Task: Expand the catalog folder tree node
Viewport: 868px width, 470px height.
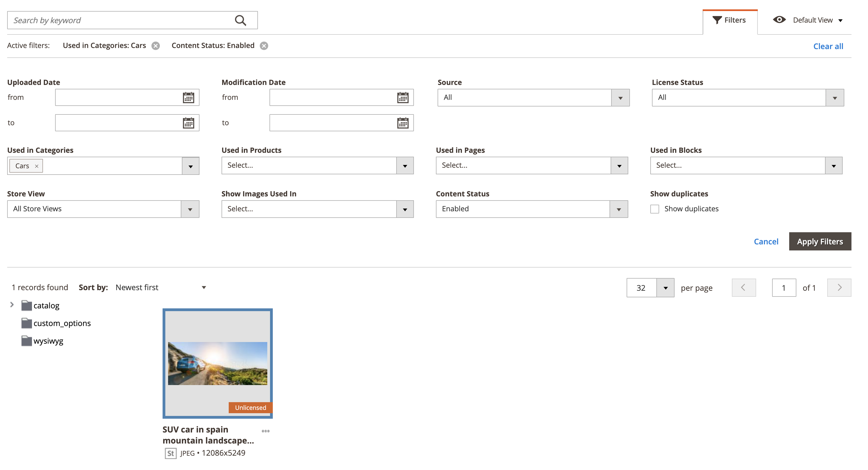Action: click(12, 305)
